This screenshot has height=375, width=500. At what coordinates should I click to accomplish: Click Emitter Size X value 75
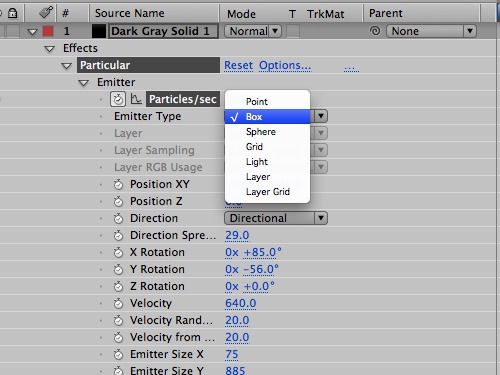tap(232, 354)
